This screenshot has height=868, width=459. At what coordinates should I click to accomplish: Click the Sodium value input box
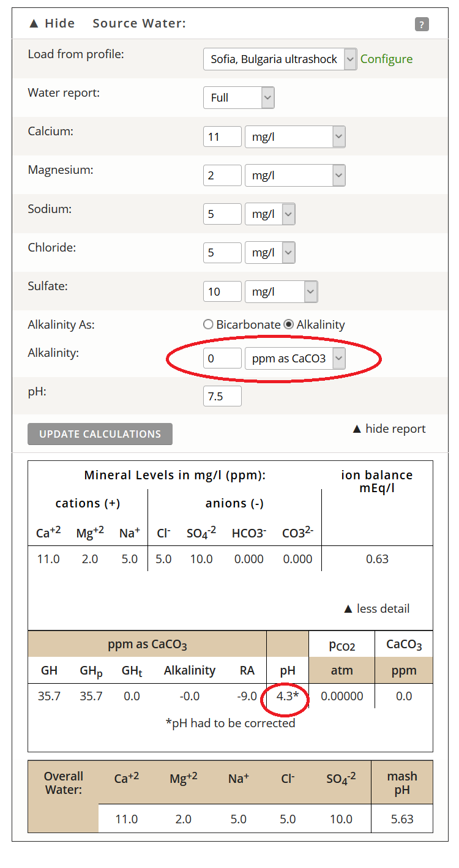[222, 214]
